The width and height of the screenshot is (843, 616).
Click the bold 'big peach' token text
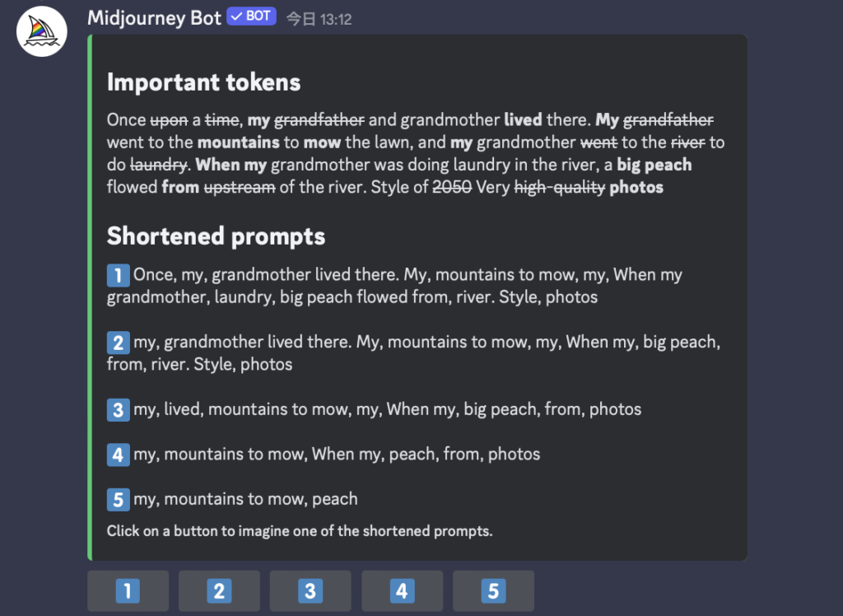[654, 165]
